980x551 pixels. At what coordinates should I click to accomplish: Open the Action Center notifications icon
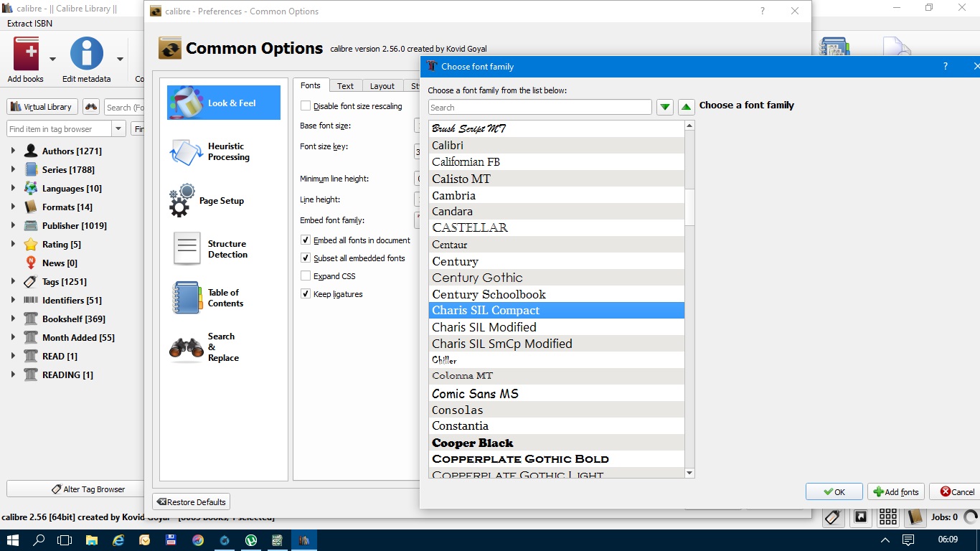tap(908, 540)
